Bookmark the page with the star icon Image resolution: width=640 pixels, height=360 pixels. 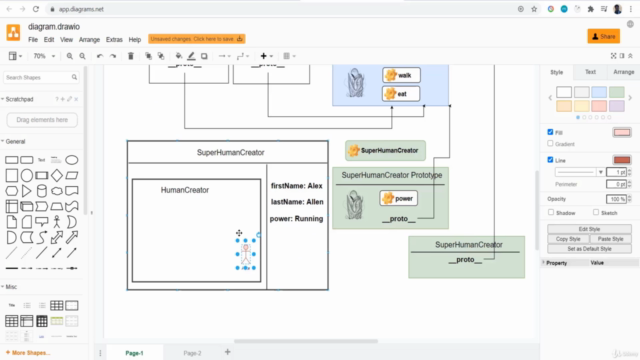pyautogui.click(x=534, y=9)
